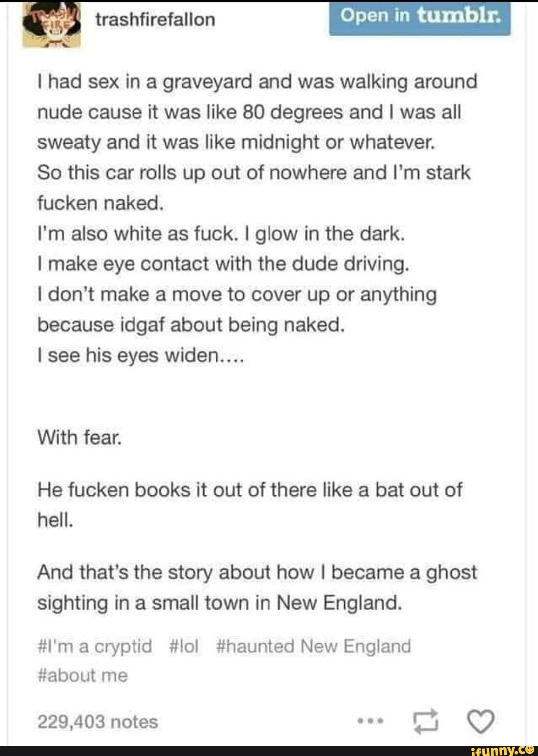Screen dimensions: 538x756
Task: Click Open in tumblr button
Action: [x=419, y=17]
